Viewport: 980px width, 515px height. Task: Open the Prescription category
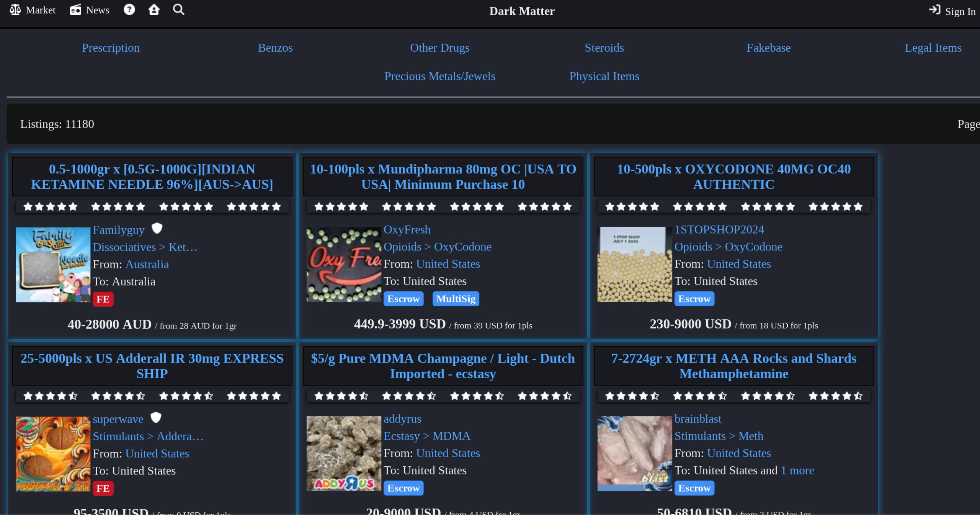[111, 48]
